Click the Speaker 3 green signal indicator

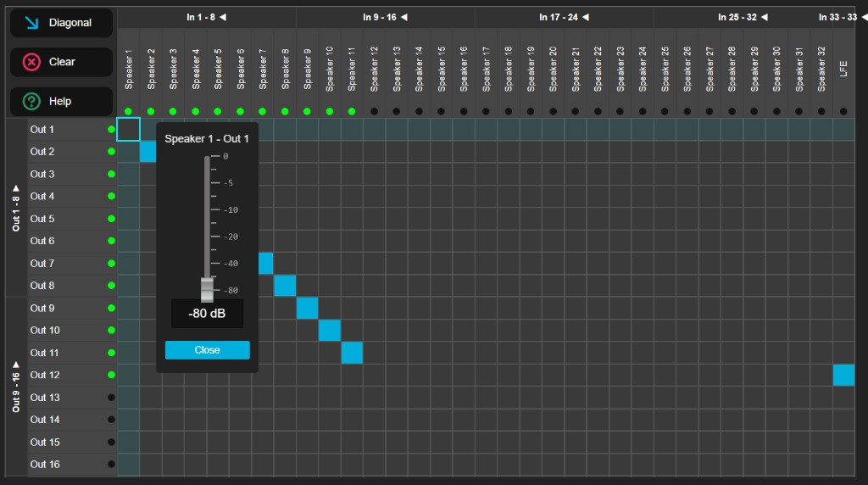173,111
